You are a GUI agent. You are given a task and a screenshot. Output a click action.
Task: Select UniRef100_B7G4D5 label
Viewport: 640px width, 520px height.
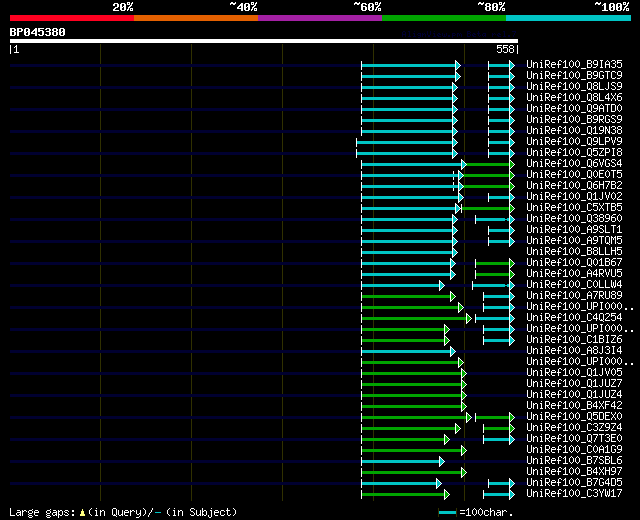(574, 483)
